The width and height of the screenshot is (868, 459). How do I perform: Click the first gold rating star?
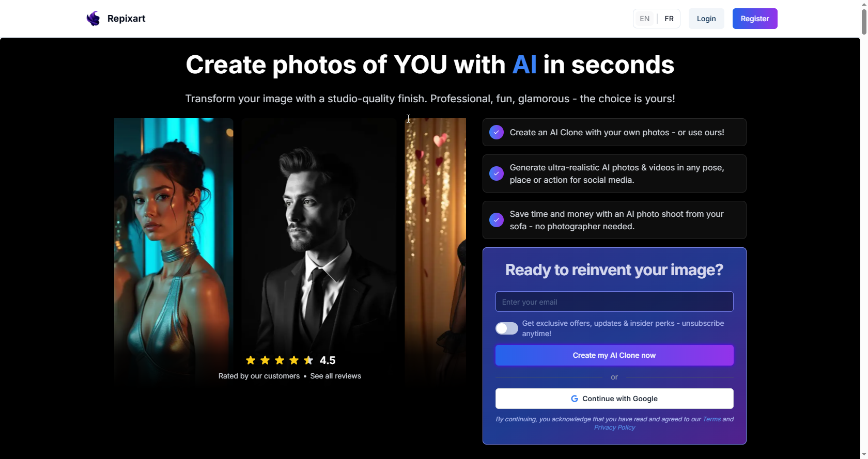(251, 360)
